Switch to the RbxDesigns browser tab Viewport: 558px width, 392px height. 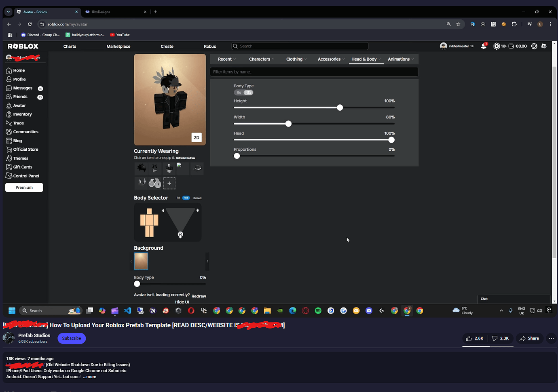point(116,12)
